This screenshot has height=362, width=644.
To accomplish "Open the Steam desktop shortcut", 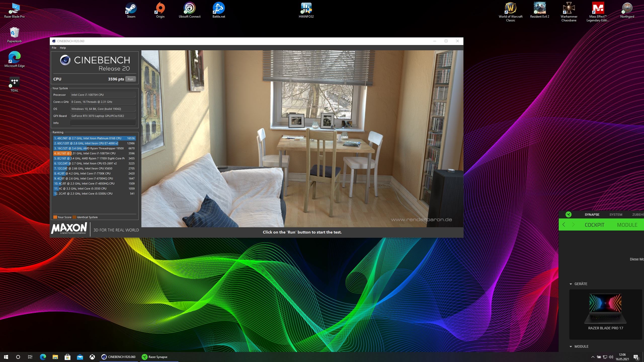I will coord(131,11).
